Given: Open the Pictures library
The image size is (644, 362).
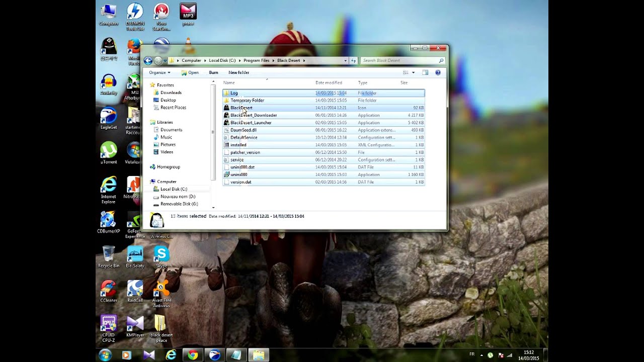Looking at the screenshot, I should 168,145.
